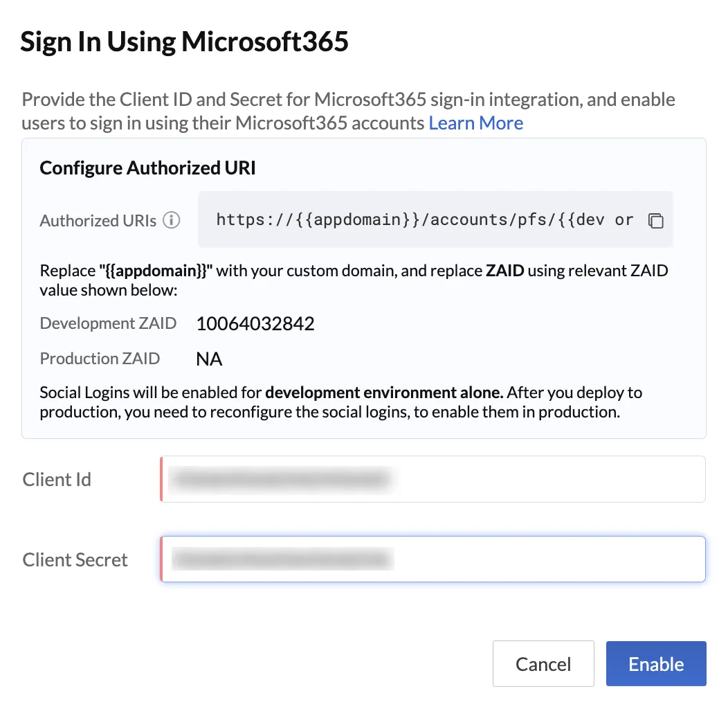Click the Client Secret label
Viewport: 728px width, 709px height.
75,559
